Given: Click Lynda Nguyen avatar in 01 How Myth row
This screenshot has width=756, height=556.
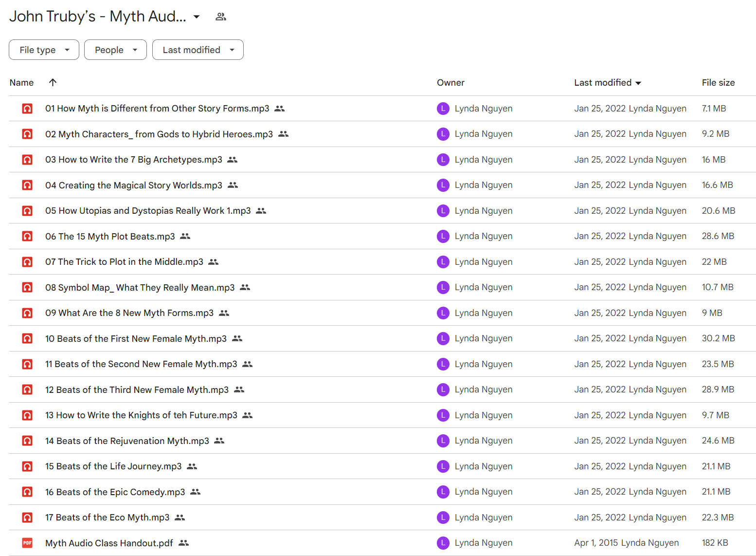Looking at the screenshot, I should 443,109.
